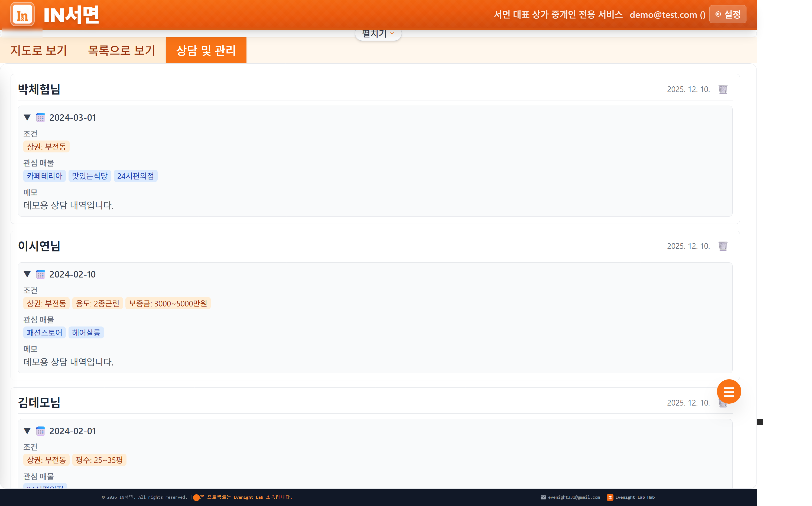Screen dimensions: 812x506
Task: Click the date 2024-03-01
Action: [x=73, y=117]
